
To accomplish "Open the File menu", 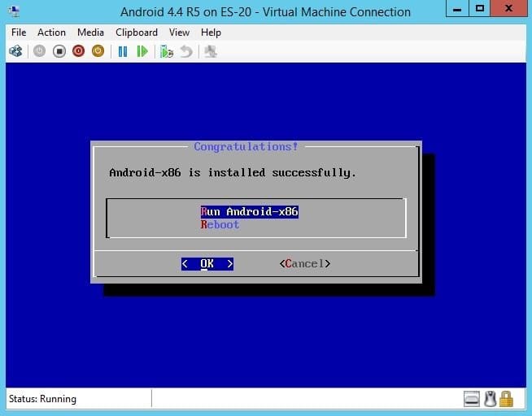I will coord(19,32).
